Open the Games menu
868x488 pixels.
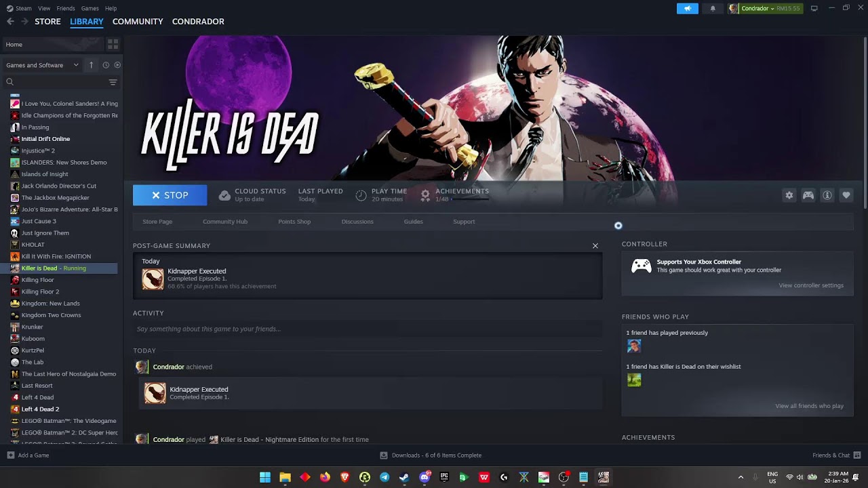[x=90, y=8]
